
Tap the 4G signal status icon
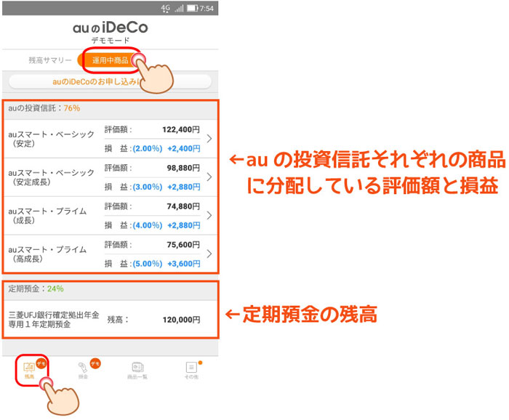(x=166, y=9)
